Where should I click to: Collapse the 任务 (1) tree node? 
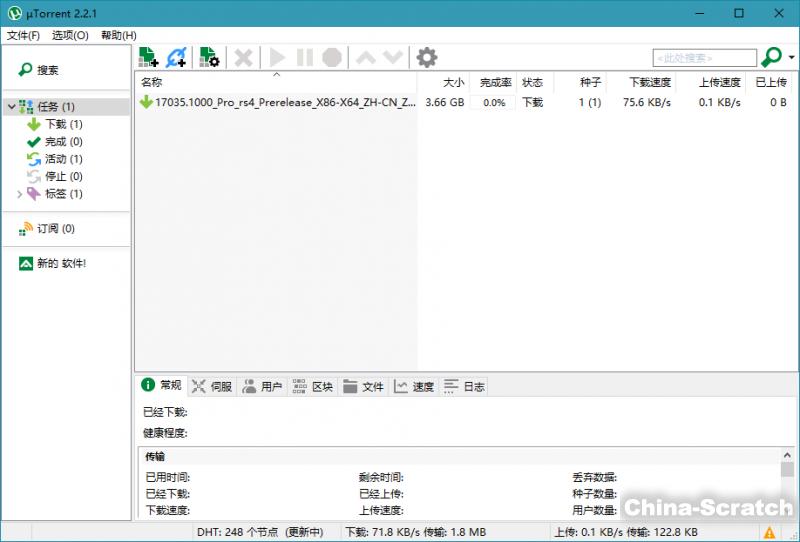coord(10,107)
